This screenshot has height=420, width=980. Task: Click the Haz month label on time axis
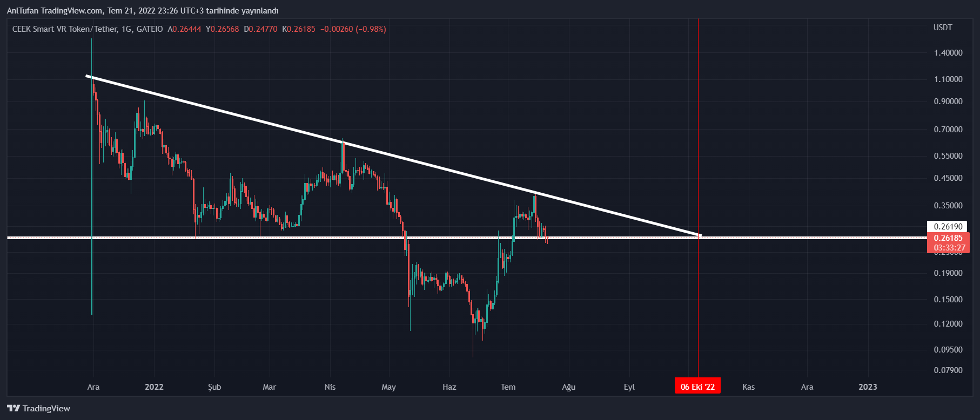(x=449, y=387)
